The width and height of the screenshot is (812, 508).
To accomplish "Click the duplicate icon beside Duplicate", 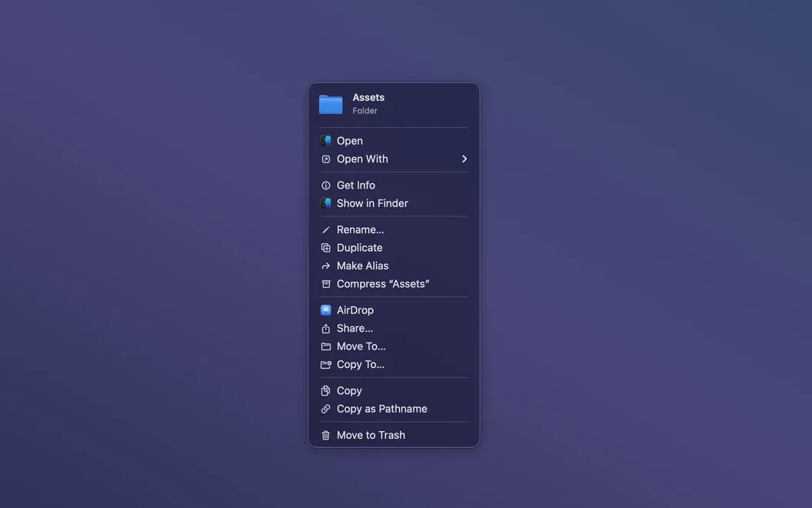I will tap(326, 248).
